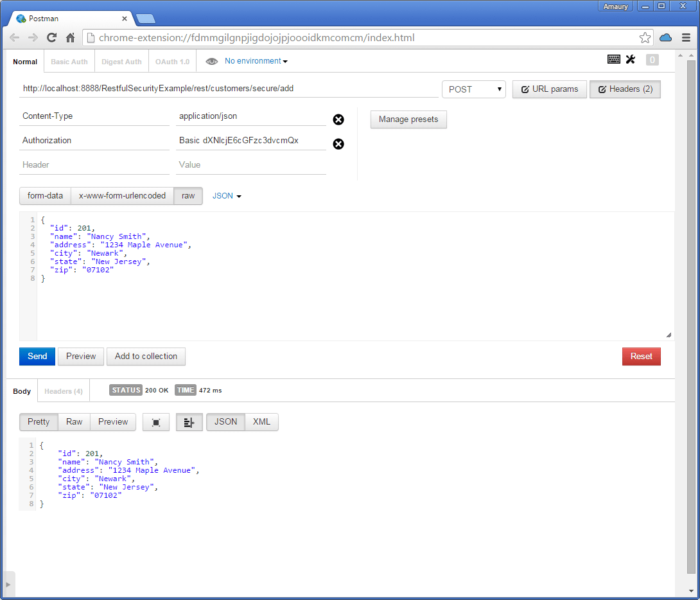Set response format to XML
Viewport: 700px width, 600px height.
click(261, 422)
